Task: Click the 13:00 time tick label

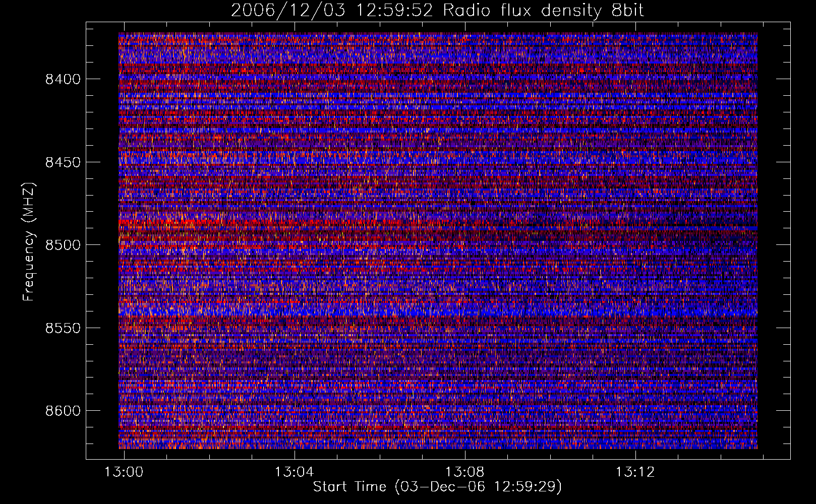Action: (x=124, y=472)
